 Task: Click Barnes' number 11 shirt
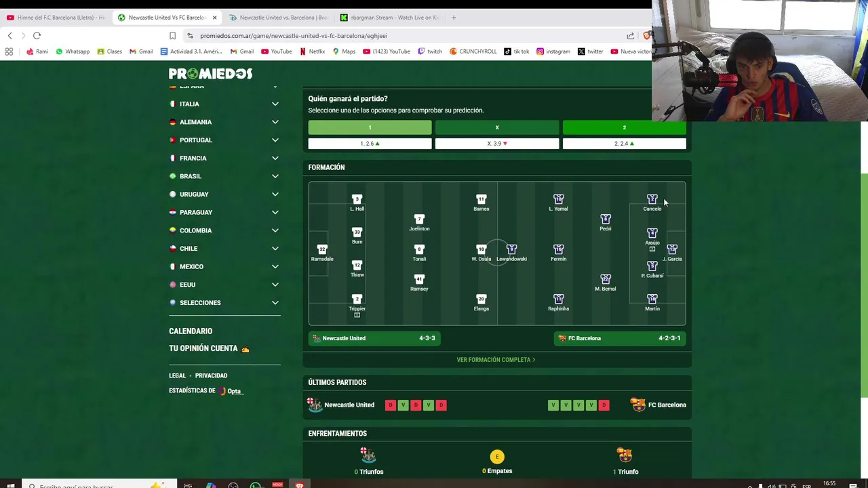481,199
